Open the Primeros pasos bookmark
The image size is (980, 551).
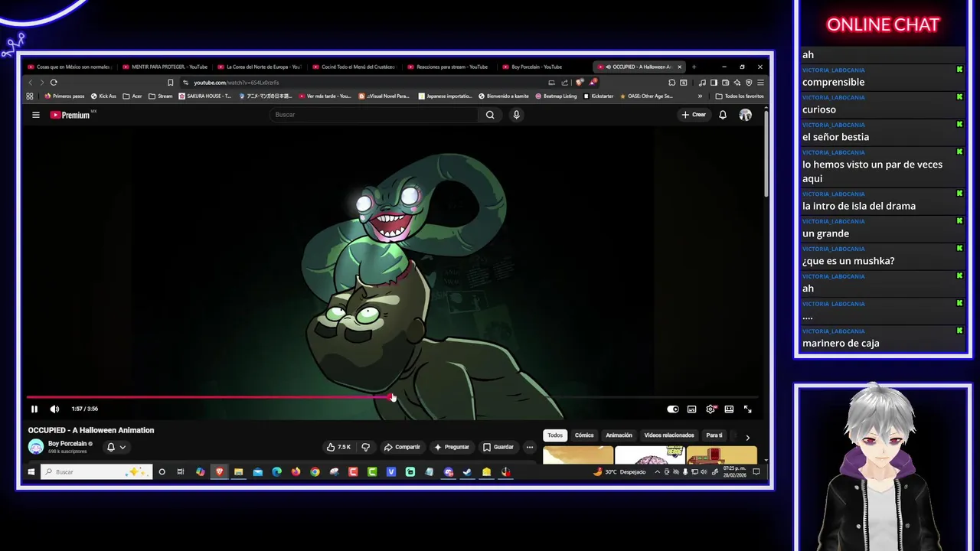[x=64, y=96]
